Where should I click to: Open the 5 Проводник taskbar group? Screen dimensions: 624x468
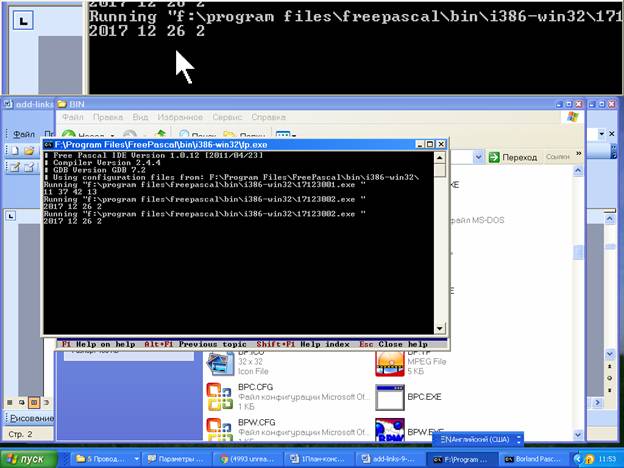point(107,459)
